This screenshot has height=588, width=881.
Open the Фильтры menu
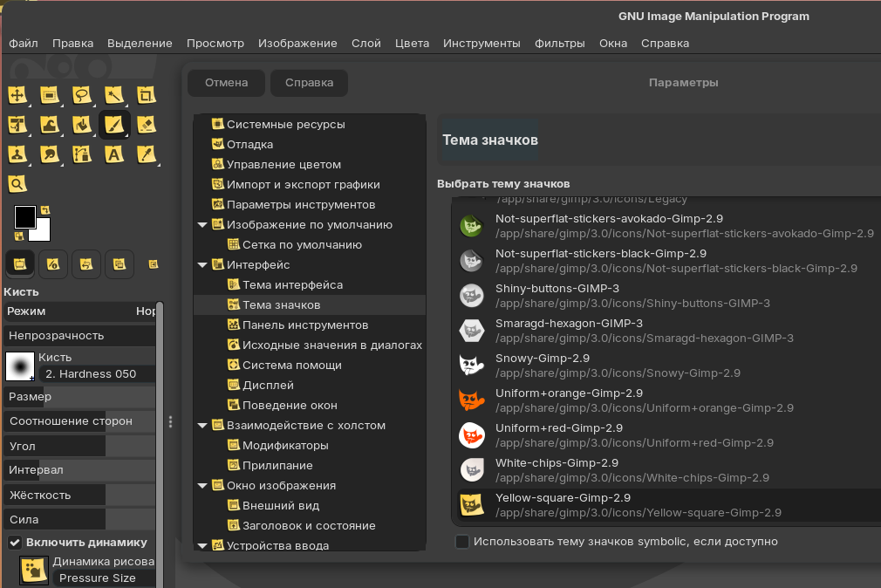(x=560, y=44)
